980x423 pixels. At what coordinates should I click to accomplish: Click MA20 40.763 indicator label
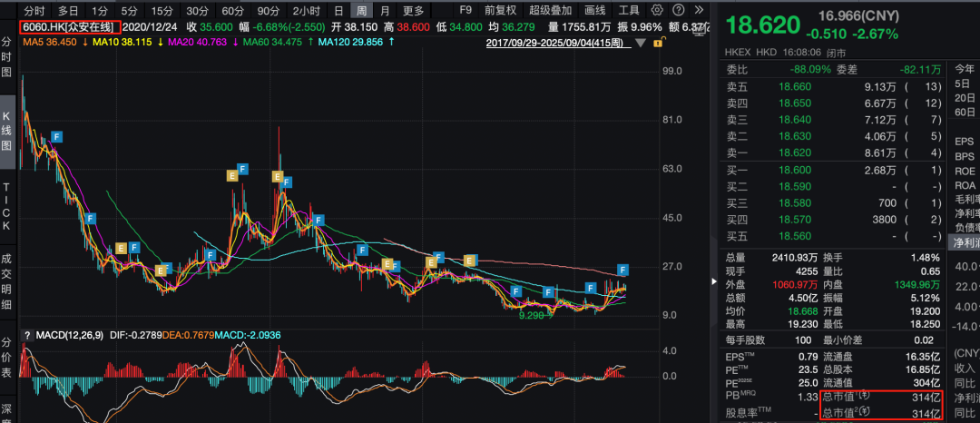point(197,42)
